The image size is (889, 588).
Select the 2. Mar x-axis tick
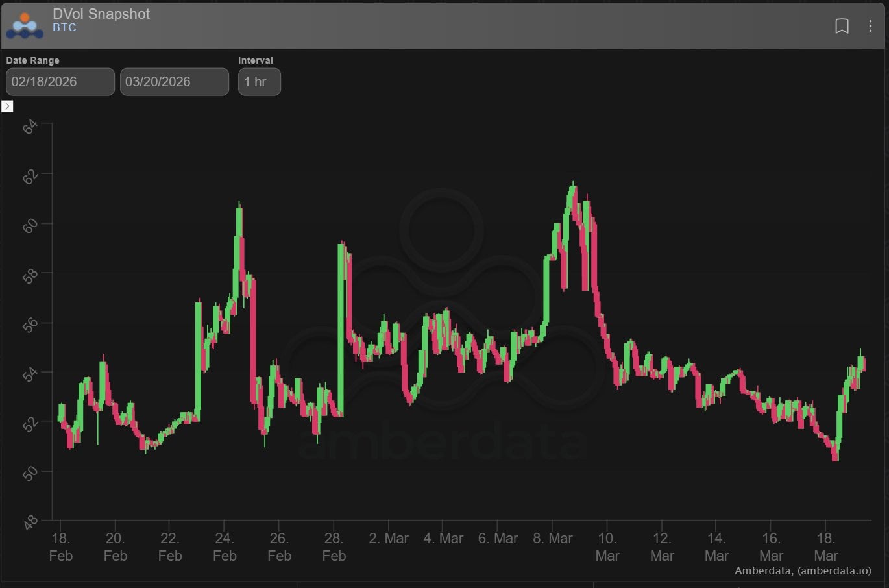(389, 539)
